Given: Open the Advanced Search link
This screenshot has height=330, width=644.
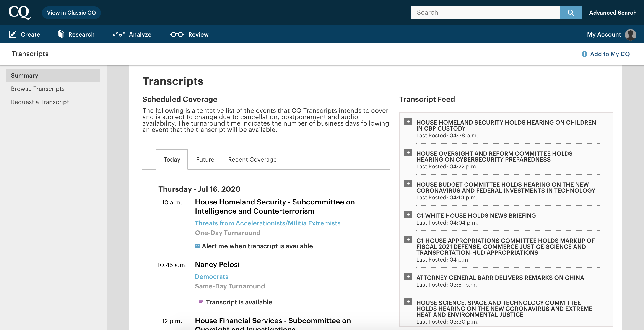Looking at the screenshot, I should coord(613,13).
